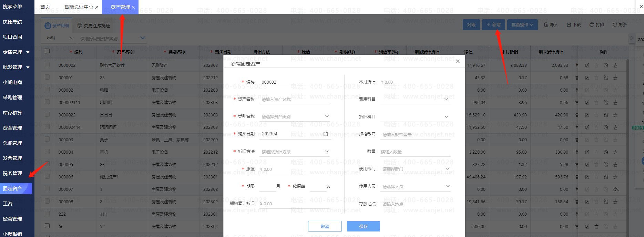The image size is (644, 237).
Task: Click the edit icon in row 66
Action: (587, 227)
